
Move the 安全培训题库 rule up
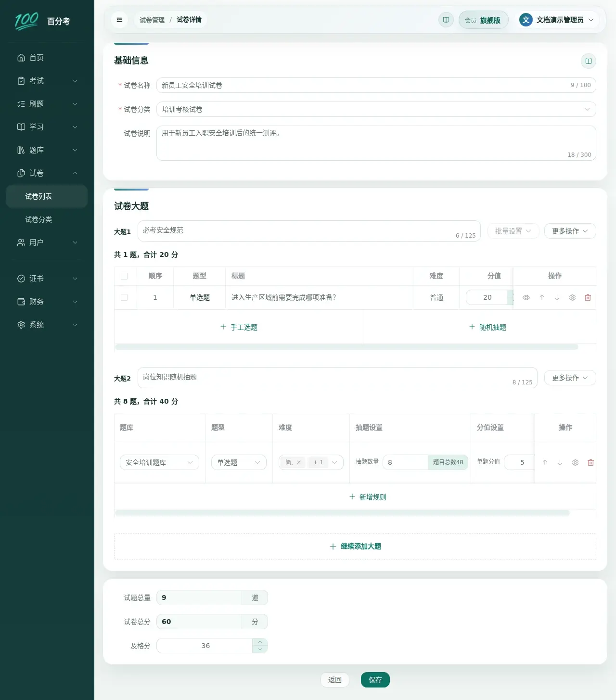(544, 462)
